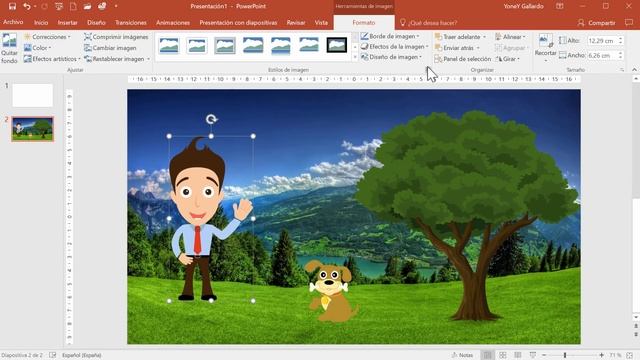Toggle the Notas pane
Image resolution: width=640 pixels, height=360 pixels.
tap(462, 355)
